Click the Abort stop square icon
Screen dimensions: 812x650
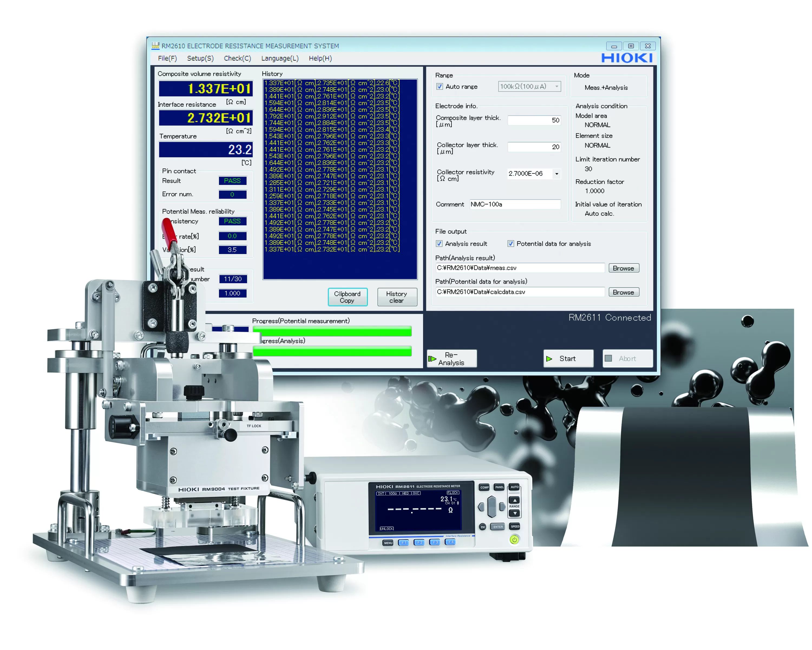[x=608, y=358]
